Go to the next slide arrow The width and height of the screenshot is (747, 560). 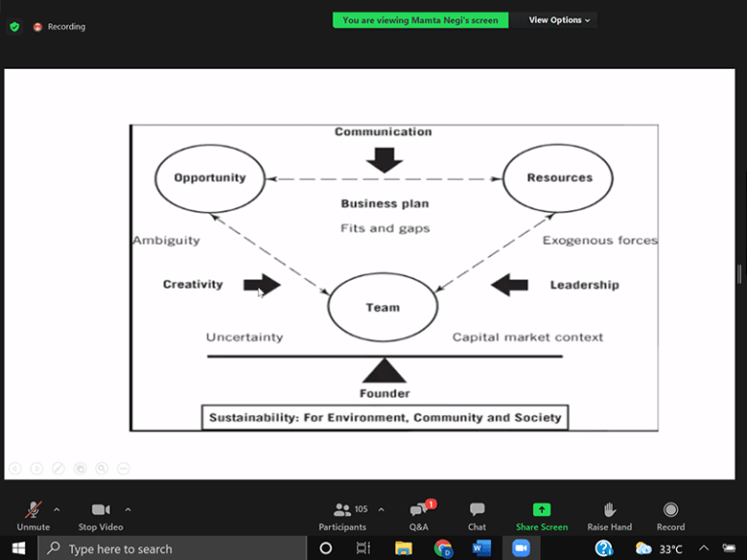click(x=37, y=469)
